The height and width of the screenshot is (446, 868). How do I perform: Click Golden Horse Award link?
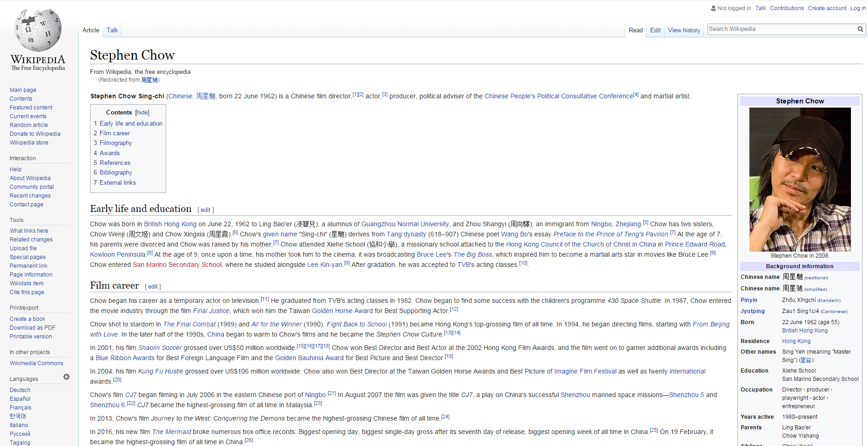pos(342,311)
